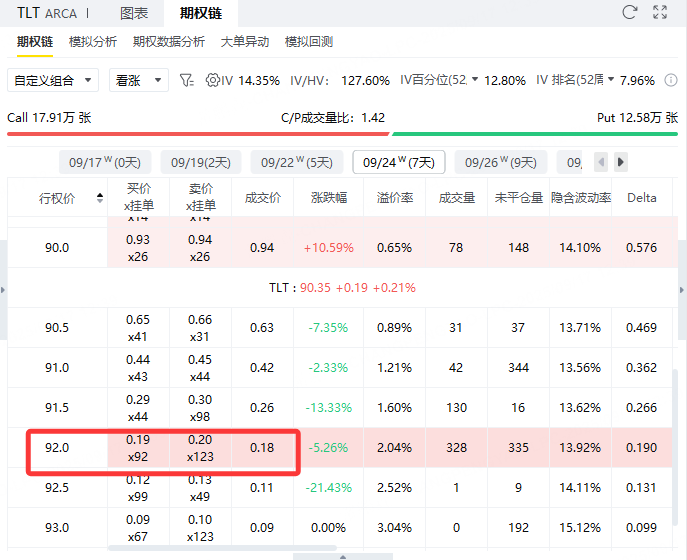Click the Delta column header
The height and width of the screenshot is (560, 687).
pyautogui.click(x=642, y=198)
